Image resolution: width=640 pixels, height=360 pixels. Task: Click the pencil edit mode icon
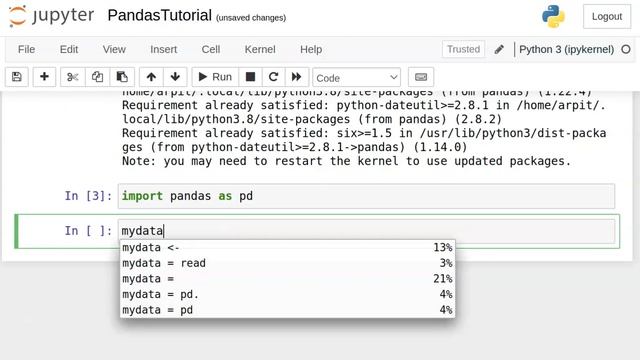[x=499, y=49]
